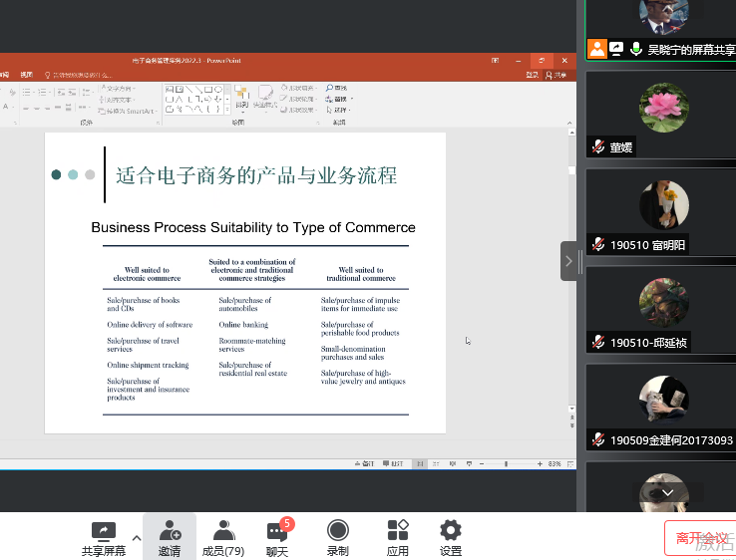Open the 设置 settings gear
The width and height of the screenshot is (736, 560).
[x=451, y=531]
